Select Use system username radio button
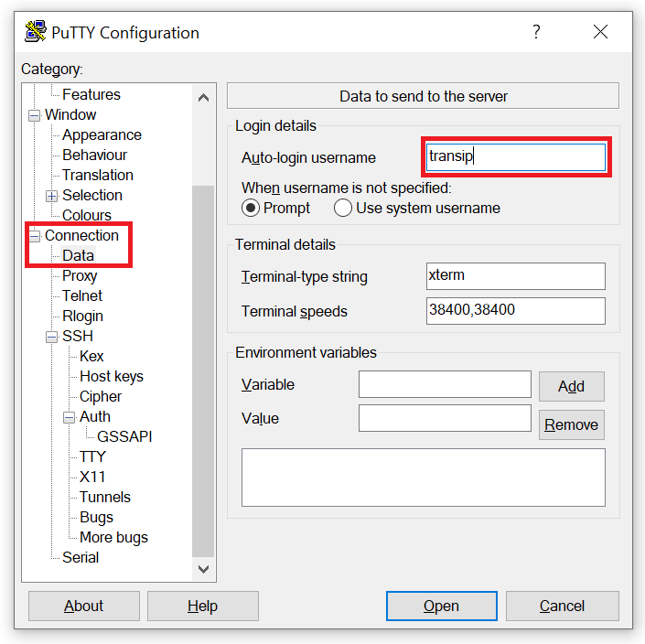645x644 pixels. 343,208
